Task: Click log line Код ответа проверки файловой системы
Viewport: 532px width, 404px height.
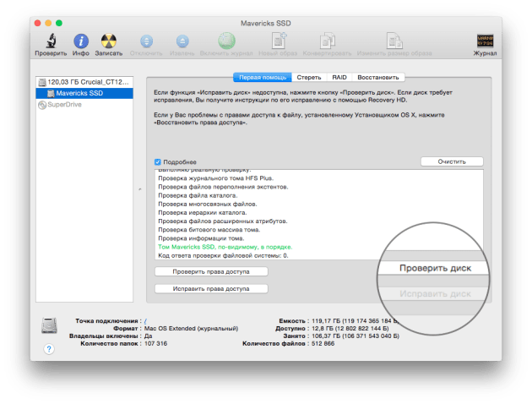Action: tap(223, 255)
